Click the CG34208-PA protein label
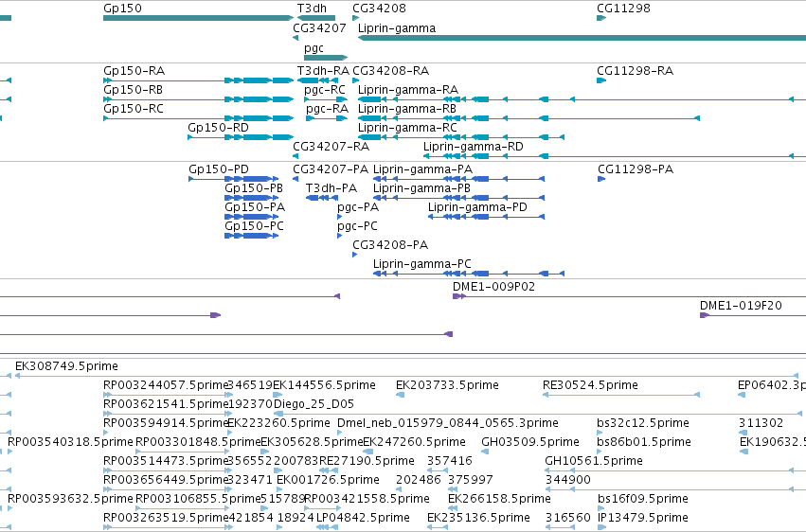The height and width of the screenshot is (532, 806). (390, 245)
